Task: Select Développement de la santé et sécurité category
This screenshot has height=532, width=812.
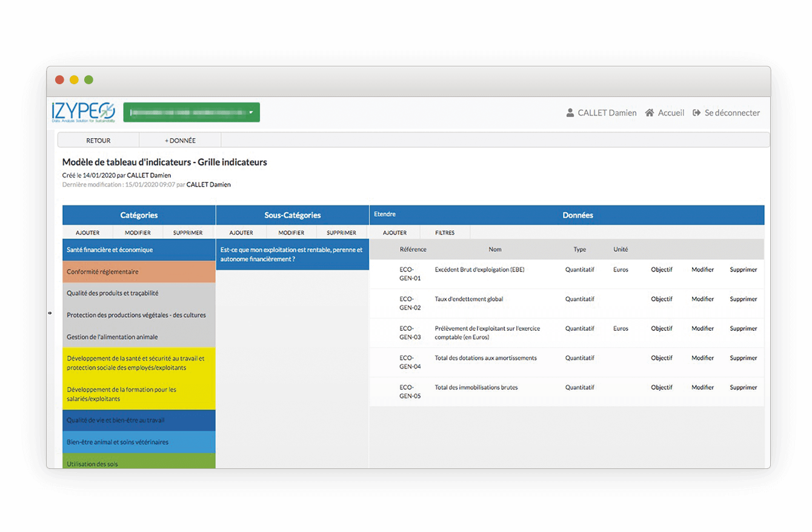Action: [139, 363]
